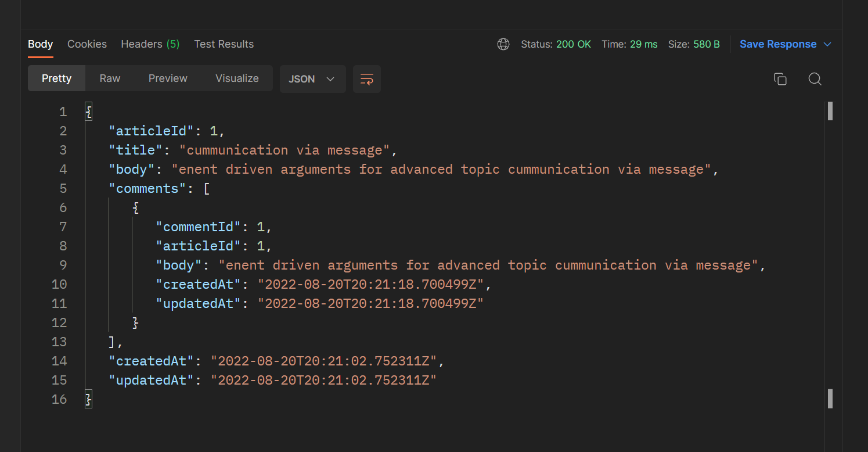Viewport: 868px width, 452px height.
Task: Click the top-level "articleId" key on line 2
Action: [x=152, y=131]
